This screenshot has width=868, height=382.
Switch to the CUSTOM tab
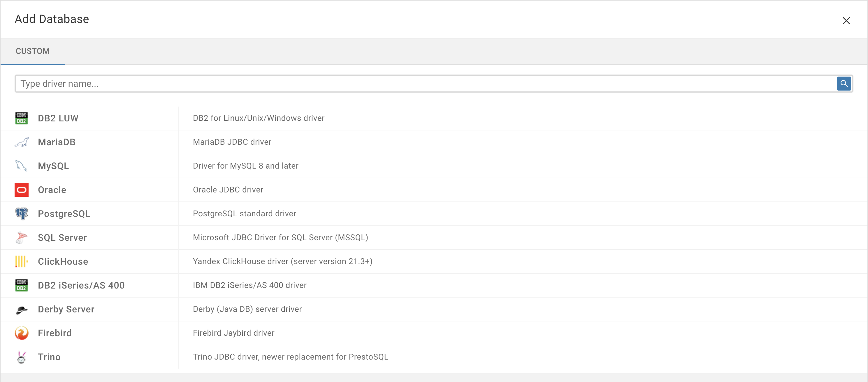tap(32, 51)
